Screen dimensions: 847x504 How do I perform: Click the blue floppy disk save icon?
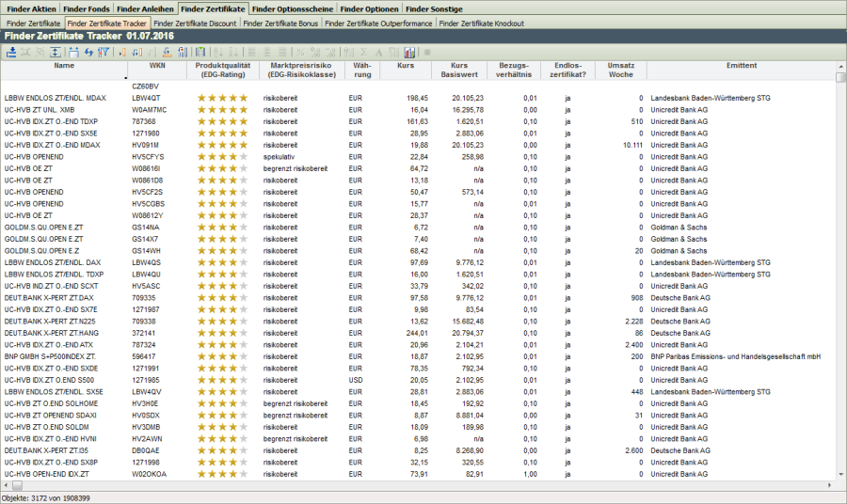pos(73,52)
